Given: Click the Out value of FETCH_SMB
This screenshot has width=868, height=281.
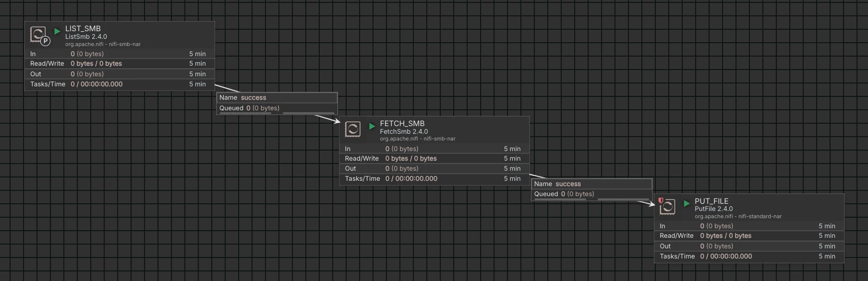Looking at the screenshot, I should click(402, 168).
